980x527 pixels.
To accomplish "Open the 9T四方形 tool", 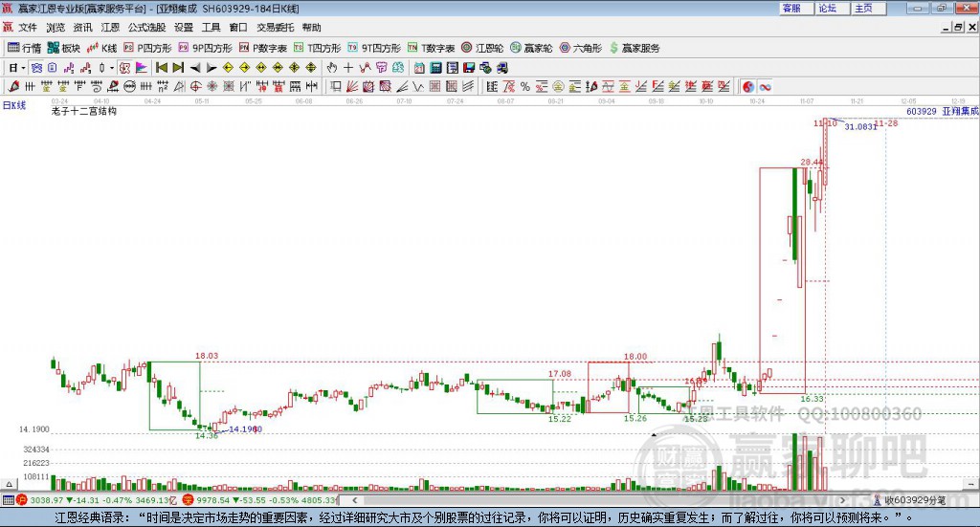I will 374,48.
